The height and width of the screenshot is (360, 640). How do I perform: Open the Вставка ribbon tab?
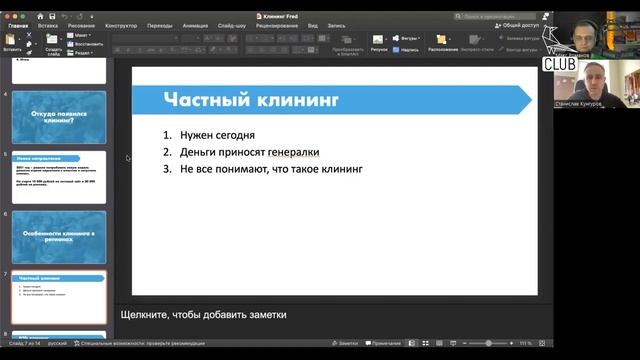48,26
